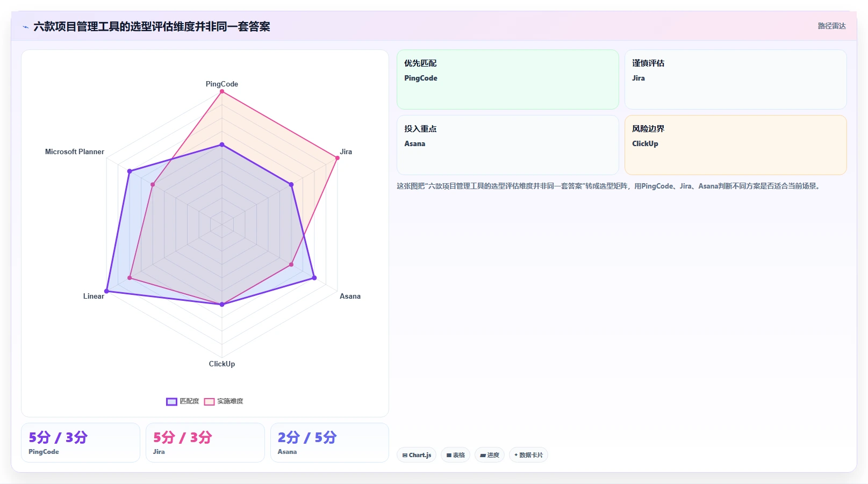Screen dimensions: 868x484
Task: Click the description paragraph beginning 这张图把
Action: click(609, 186)
